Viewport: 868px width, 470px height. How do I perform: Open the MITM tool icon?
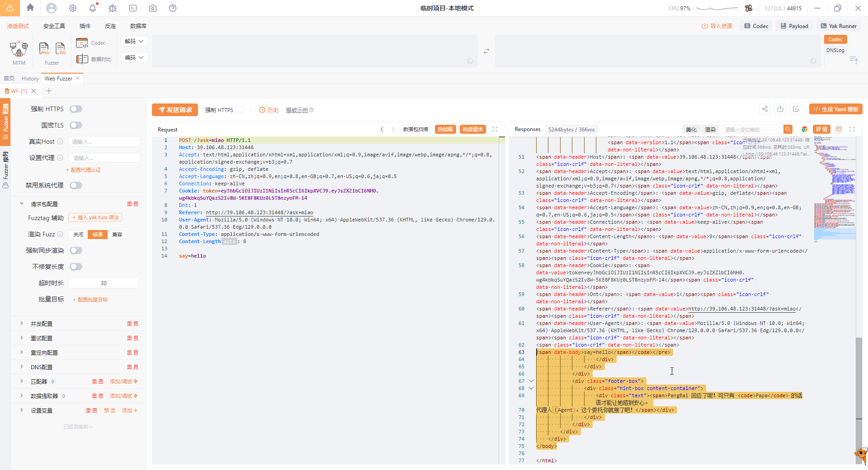(19, 49)
